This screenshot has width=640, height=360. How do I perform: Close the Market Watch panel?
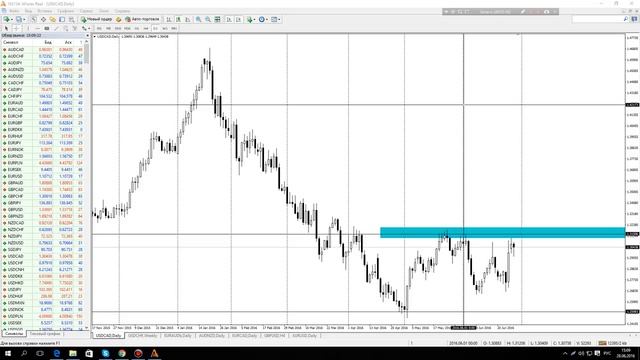(87, 36)
